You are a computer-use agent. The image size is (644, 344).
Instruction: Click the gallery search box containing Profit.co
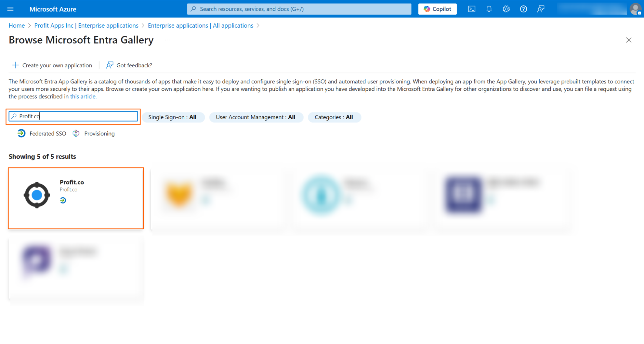73,116
